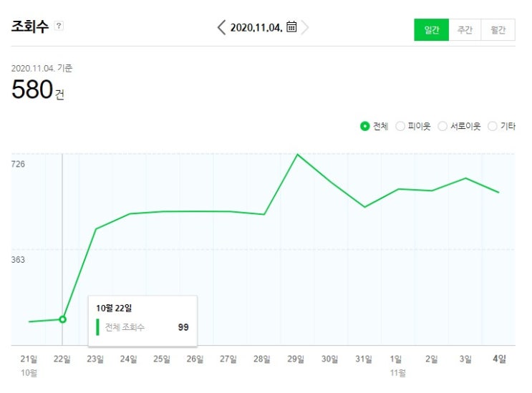
Task: Click the 10월 22일 tooltip title
Action: (114, 309)
